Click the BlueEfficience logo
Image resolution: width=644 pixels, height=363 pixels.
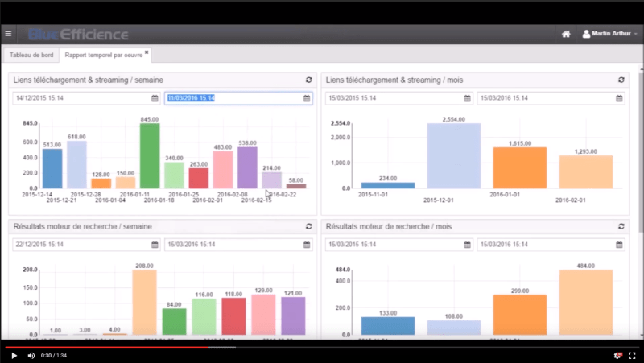point(77,34)
